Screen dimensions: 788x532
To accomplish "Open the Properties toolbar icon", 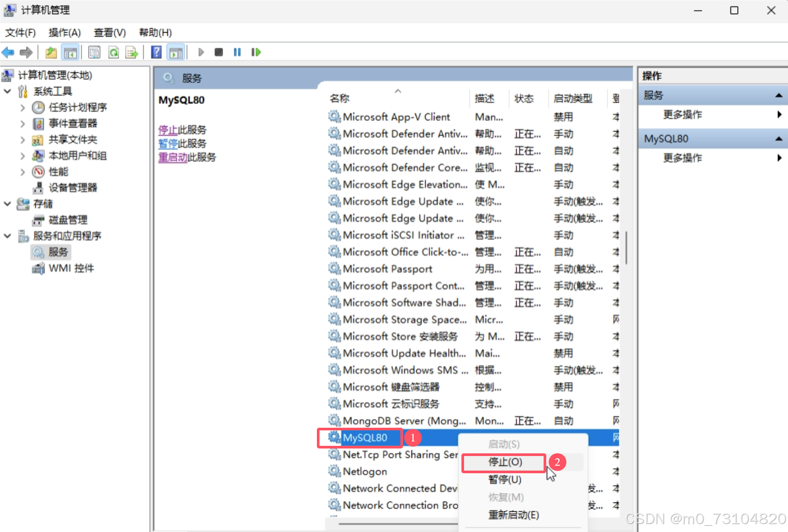I will (94, 53).
